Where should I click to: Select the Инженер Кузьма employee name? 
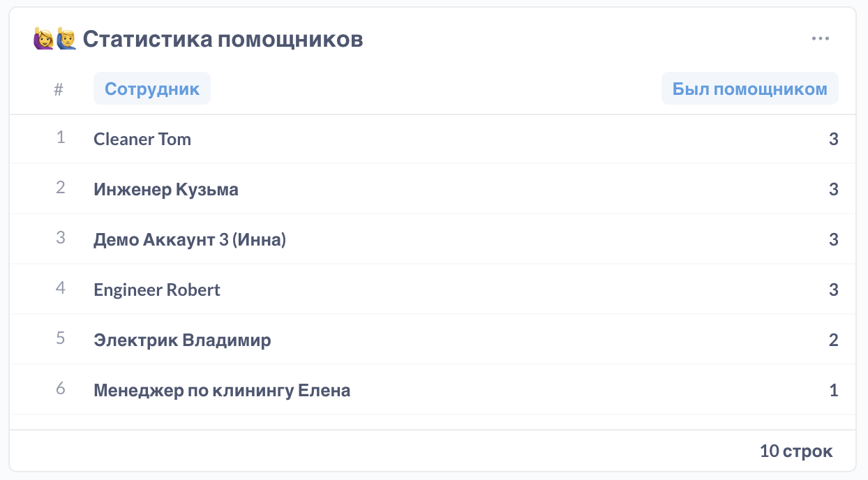(166, 189)
